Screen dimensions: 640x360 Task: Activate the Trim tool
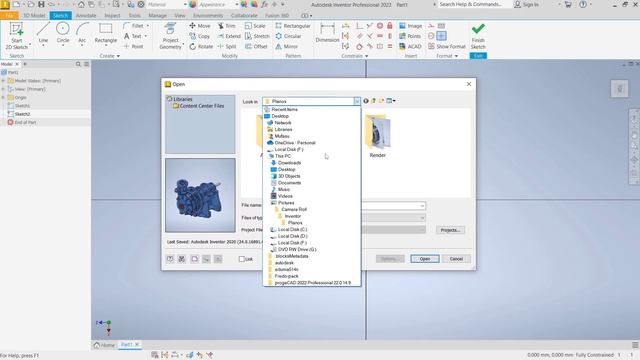[227, 26]
